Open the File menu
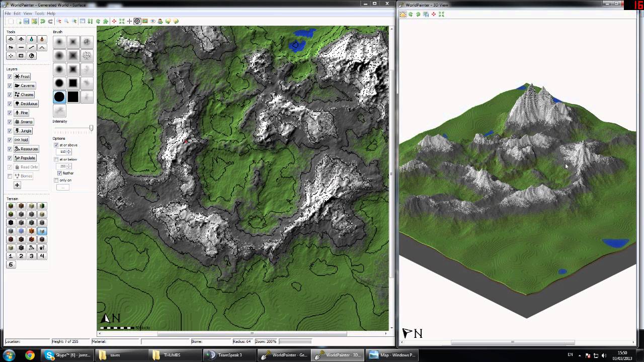 coord(8,14)
